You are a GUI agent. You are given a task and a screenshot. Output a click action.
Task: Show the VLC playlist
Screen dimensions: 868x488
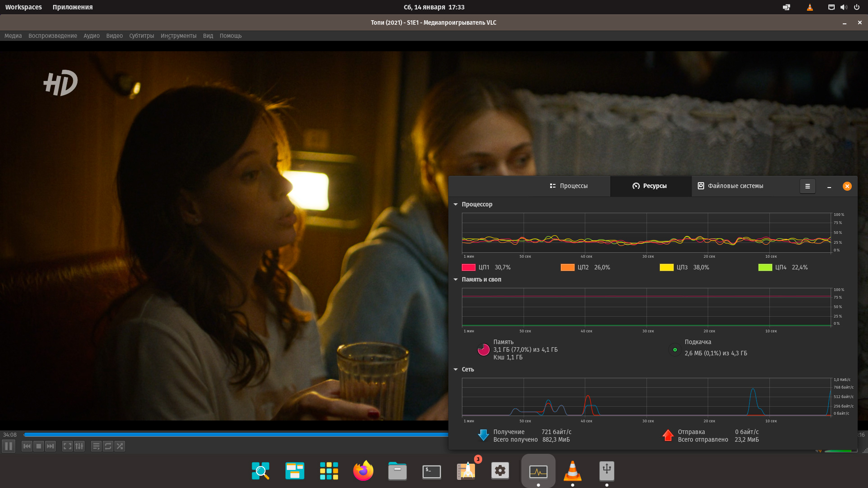tap(96, 446)
